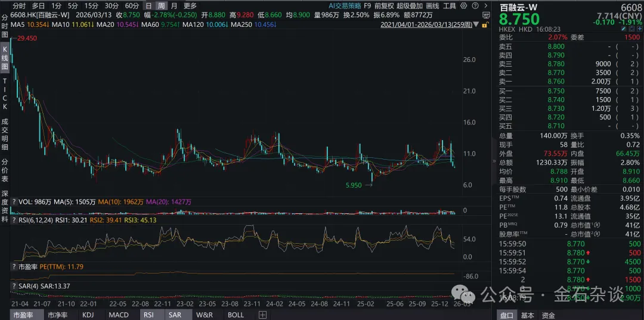Open 深度资料 side tab

click(5, 206)
